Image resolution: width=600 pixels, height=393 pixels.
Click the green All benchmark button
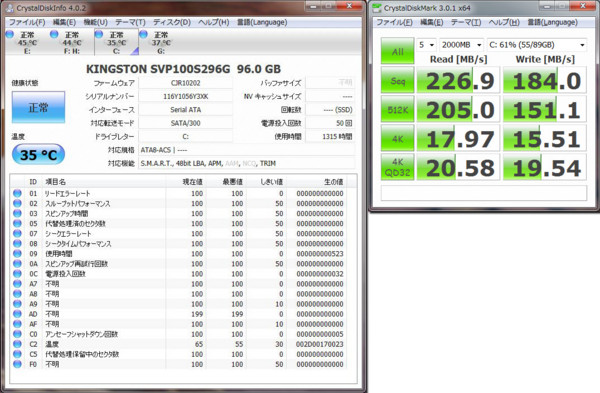pos(397,51)
